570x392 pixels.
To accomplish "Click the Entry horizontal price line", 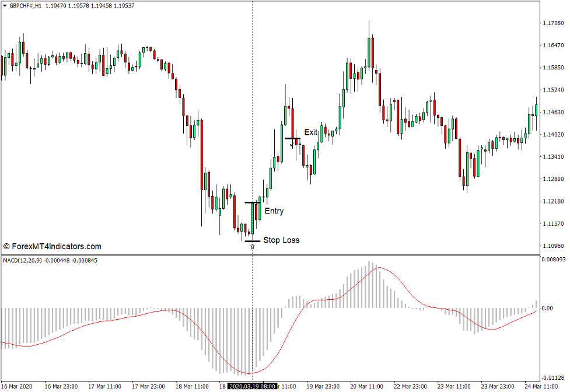I will [x=252, y=201].
